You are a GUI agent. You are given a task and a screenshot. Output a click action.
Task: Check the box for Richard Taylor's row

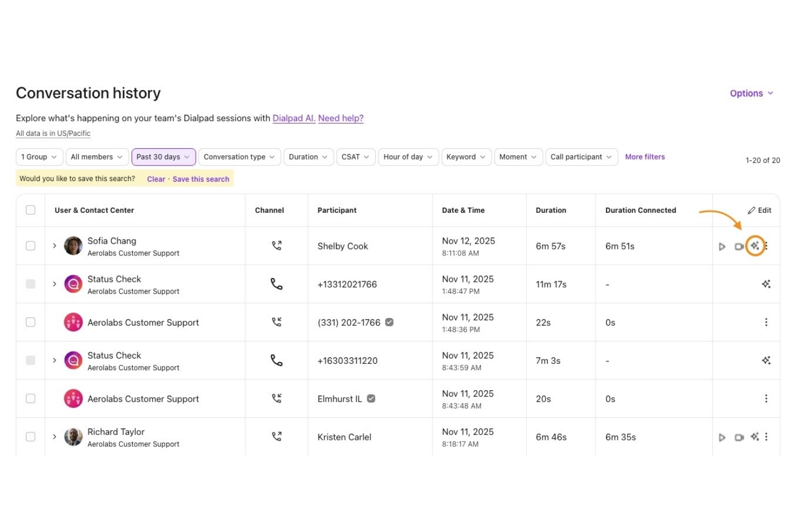[31, 437]
